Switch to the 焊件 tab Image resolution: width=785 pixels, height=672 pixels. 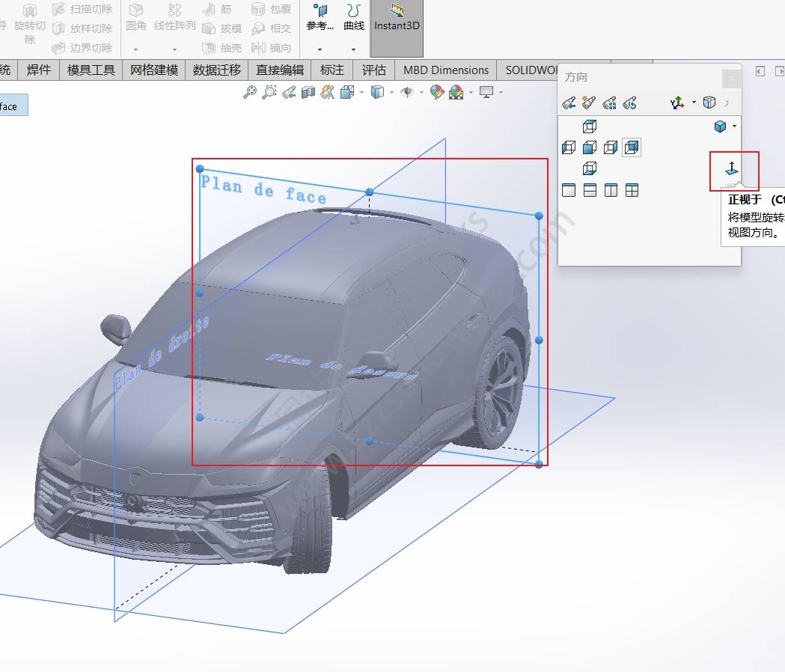tap(39, 70)
